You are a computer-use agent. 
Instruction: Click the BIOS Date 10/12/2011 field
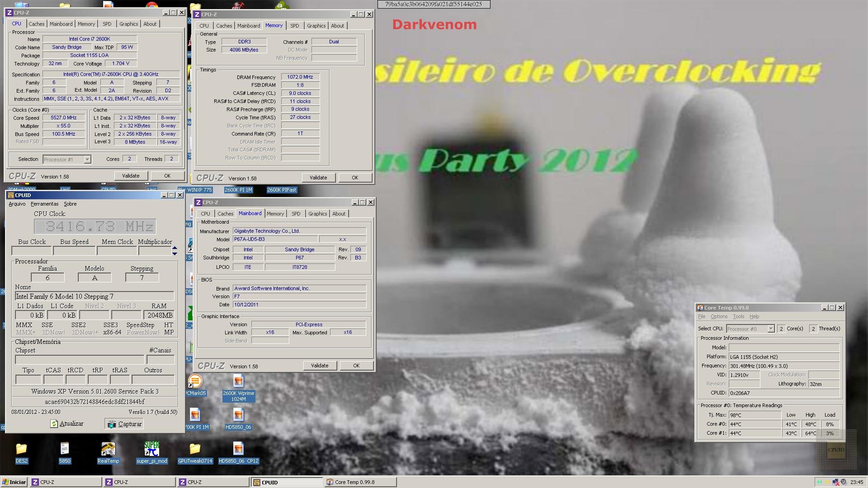tap(299, 305)
